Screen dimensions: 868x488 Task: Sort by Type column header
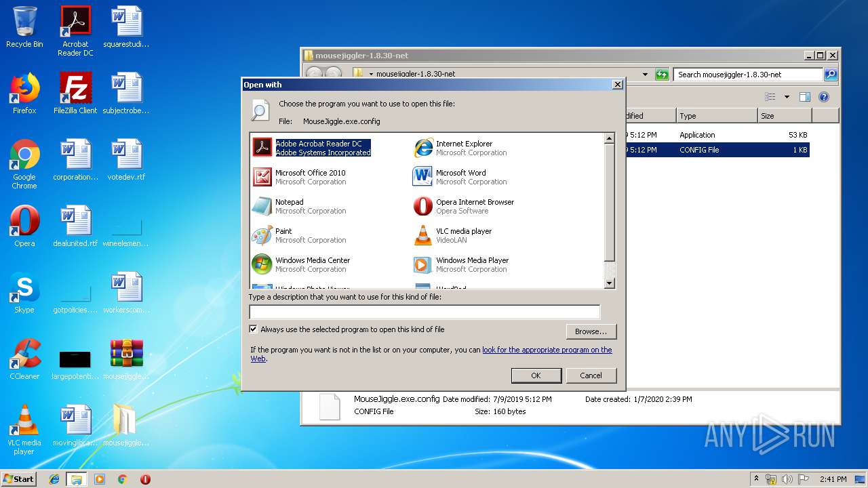[717, 116]
